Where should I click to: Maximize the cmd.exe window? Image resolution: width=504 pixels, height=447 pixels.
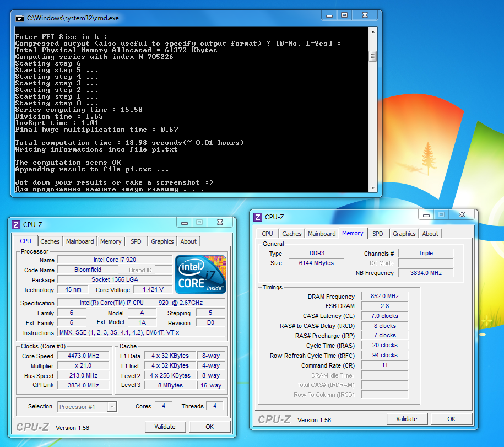(344, 15)
